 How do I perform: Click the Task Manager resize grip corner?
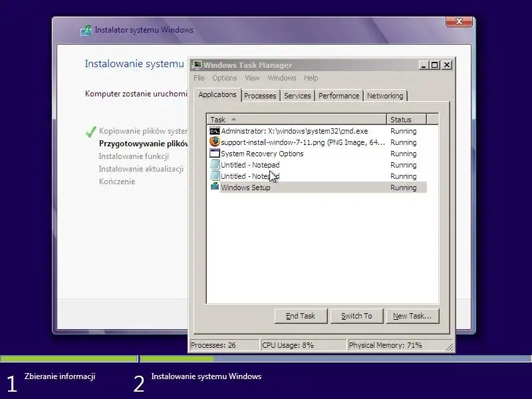(x=450, y=346)
